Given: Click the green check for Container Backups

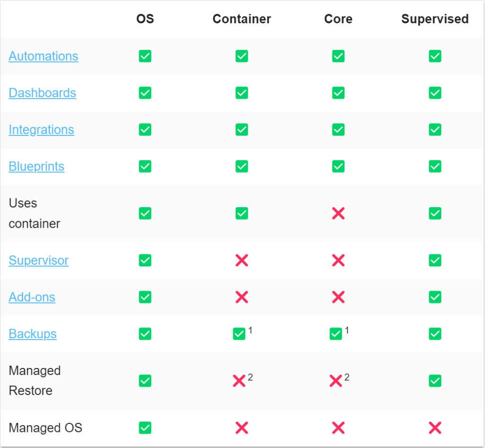Looking at the screenshot, I should tap(239, 334).
